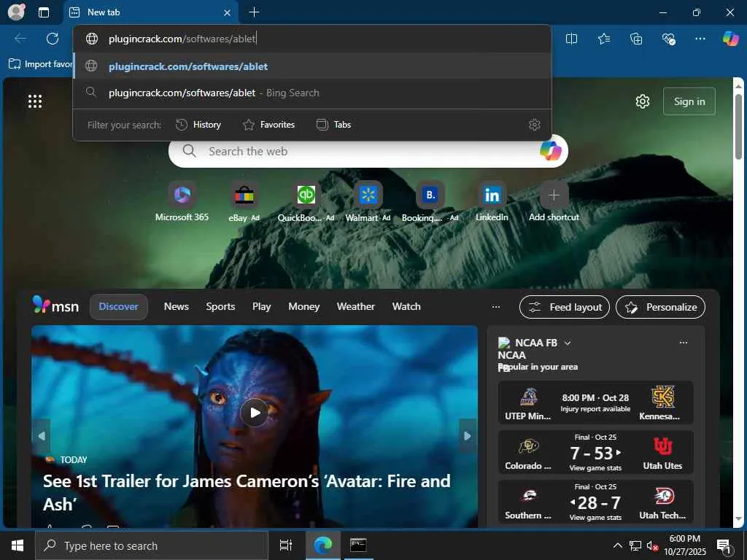Open the Avatar: Fire and Ash headline
Image resolution: width=747 pixels, height=560 pixels.
tap(247, 492)
